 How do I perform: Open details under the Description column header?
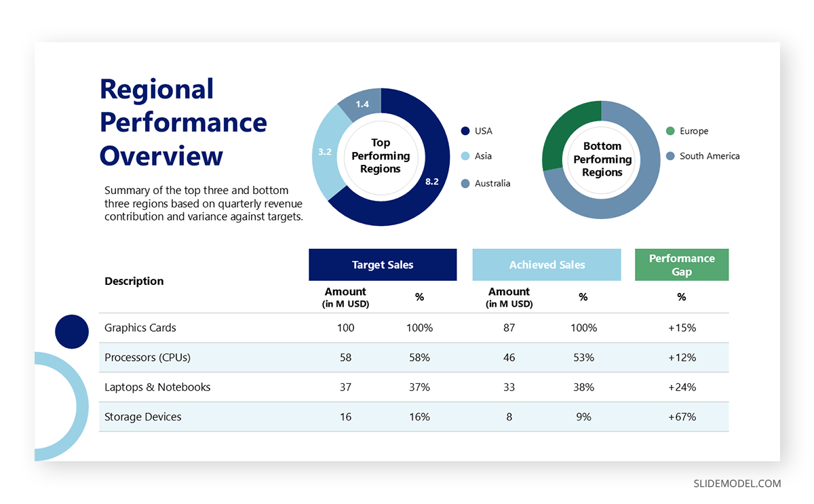(134, 281)
